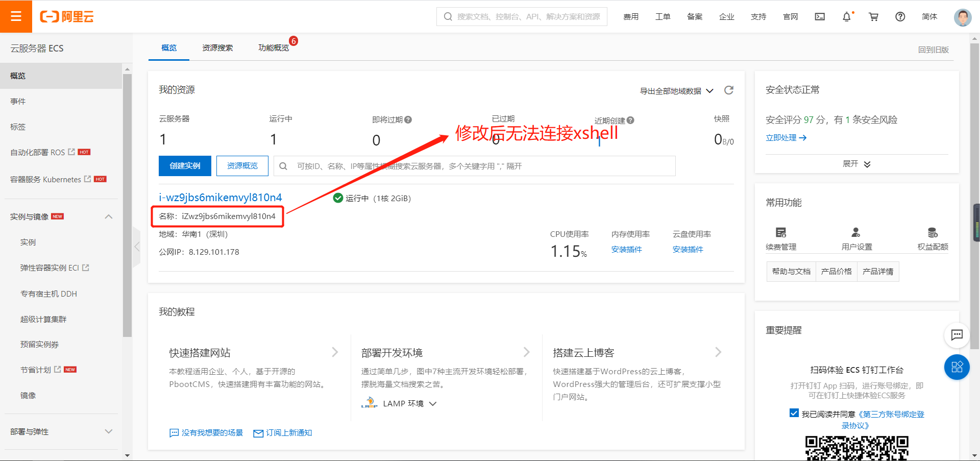Select 镜像 in the sidebar
The width and height of the screenshot is (980, 461).
click(x=28, y=395)
